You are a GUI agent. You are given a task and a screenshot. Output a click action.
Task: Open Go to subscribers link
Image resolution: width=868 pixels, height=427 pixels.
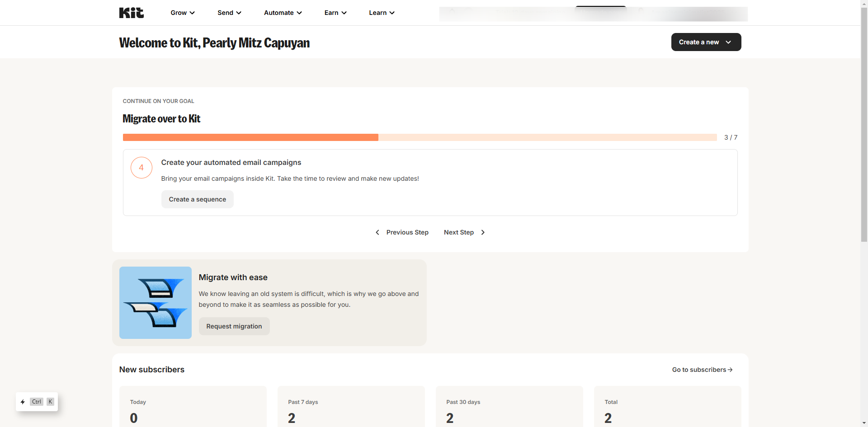pos(698,370)
